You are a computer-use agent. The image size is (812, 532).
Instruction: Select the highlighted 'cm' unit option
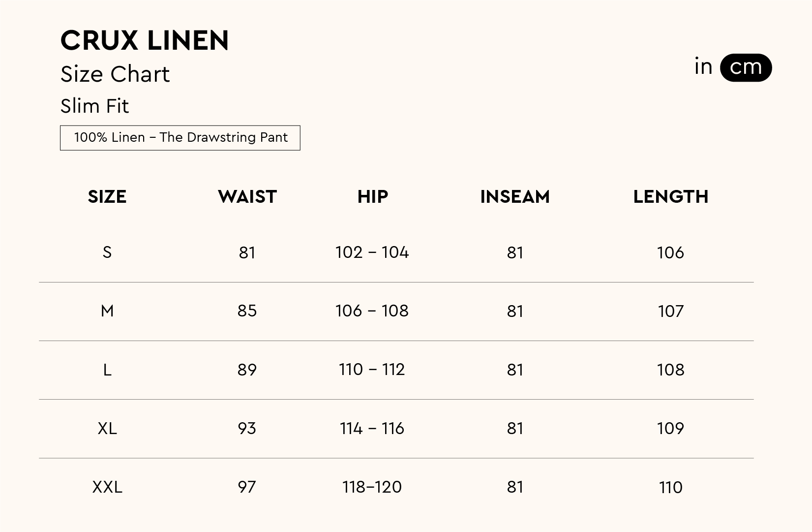746,67
